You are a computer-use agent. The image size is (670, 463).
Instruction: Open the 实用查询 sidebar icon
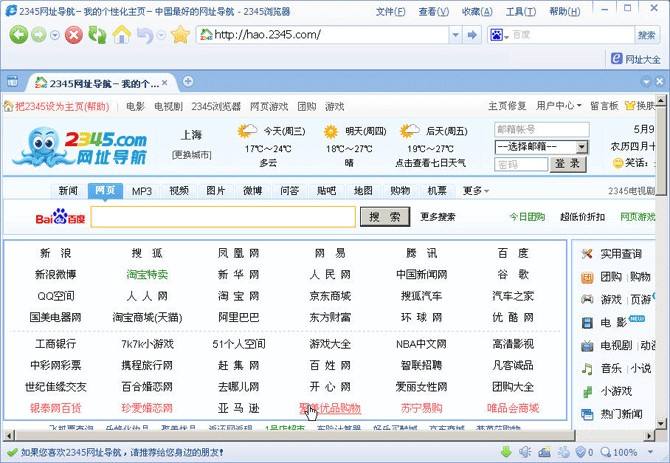pyautogui.click(x=587, y=254)
